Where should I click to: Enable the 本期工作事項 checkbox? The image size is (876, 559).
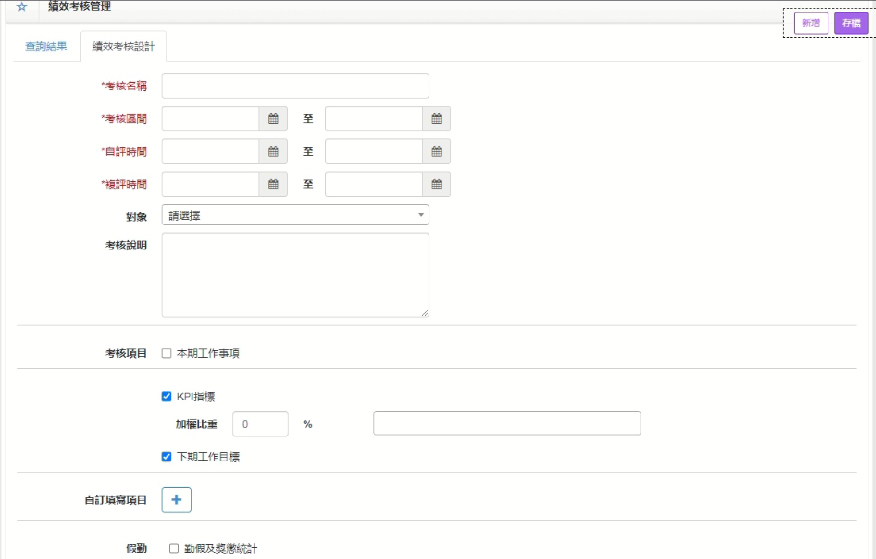click(x=167, y=353)
